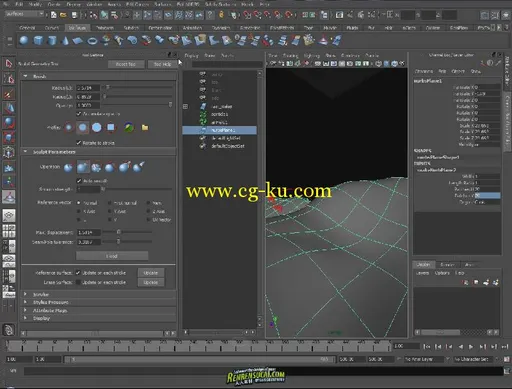512x389 pixels.
Task: Open the Surfaces menu set dropdown
Action: pyautogui.click(x=25, y=14)
